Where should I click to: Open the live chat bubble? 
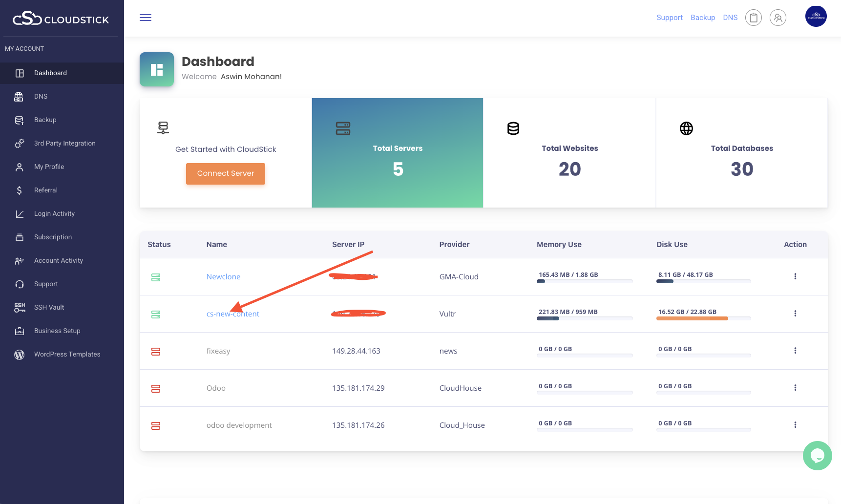817,456
